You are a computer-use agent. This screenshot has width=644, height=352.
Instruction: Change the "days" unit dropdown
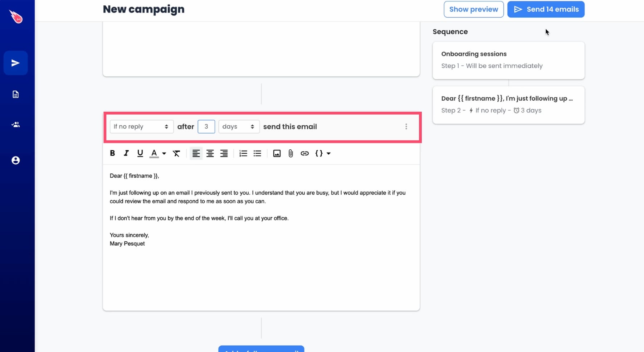239,126
